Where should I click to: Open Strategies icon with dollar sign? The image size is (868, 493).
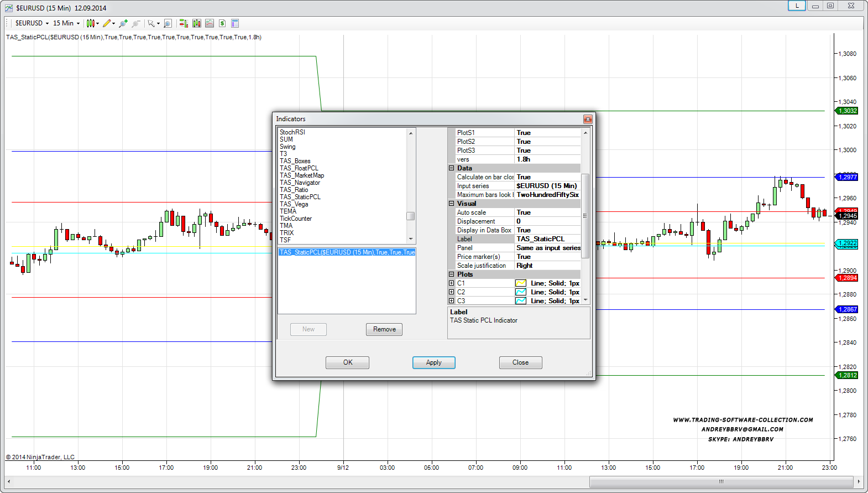[222, 23]
